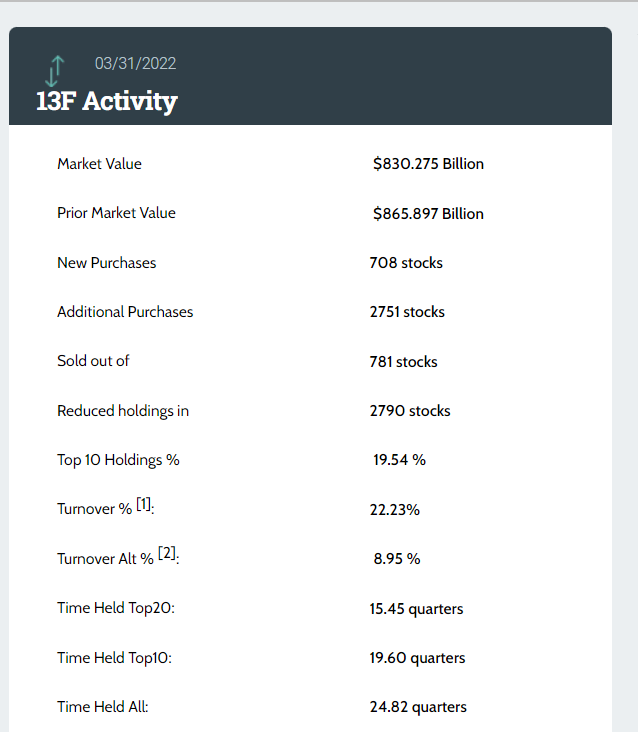Click the up-down arrows icon in header

pos(56,70)
